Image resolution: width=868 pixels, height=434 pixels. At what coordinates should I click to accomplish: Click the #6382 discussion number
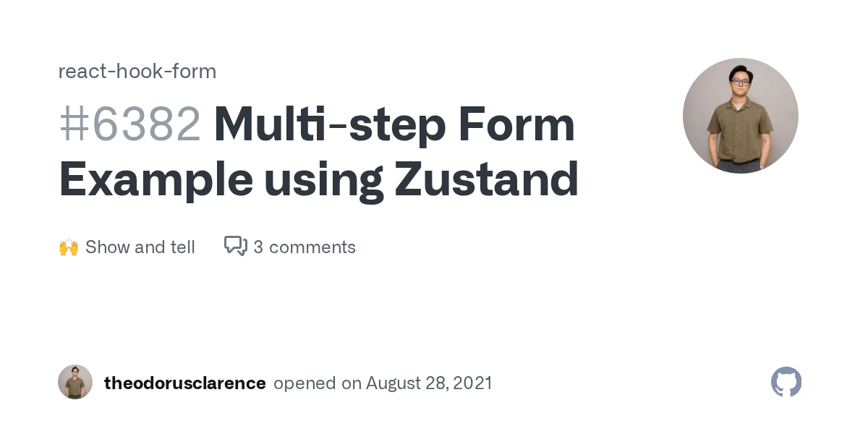(130, 124)
